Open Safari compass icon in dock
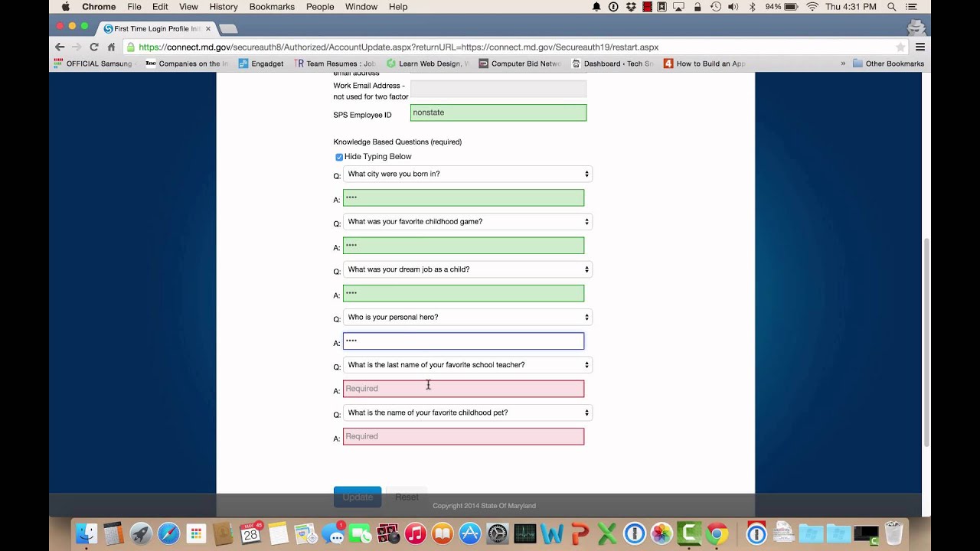 point(168,533)
